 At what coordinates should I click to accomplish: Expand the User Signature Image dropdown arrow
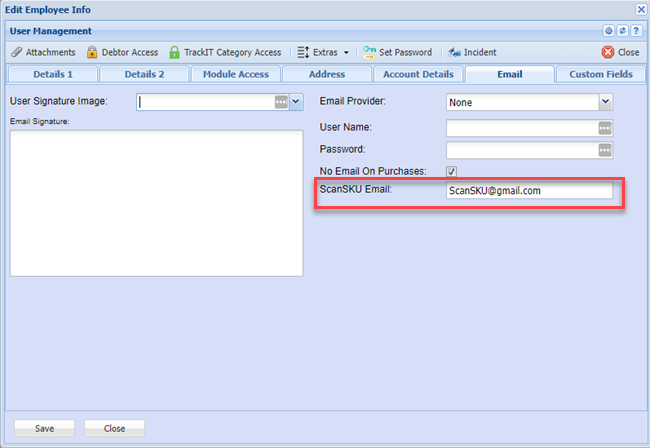(x=295, y=102)
